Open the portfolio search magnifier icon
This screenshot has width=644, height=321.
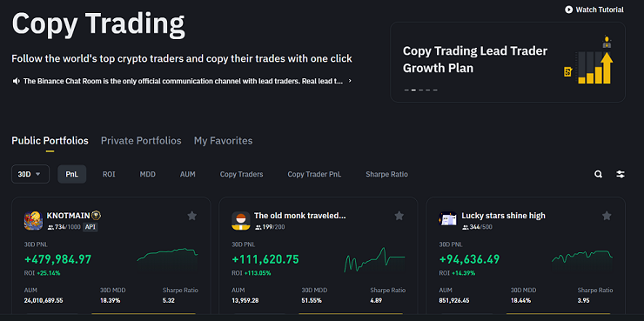coord(599,174)
